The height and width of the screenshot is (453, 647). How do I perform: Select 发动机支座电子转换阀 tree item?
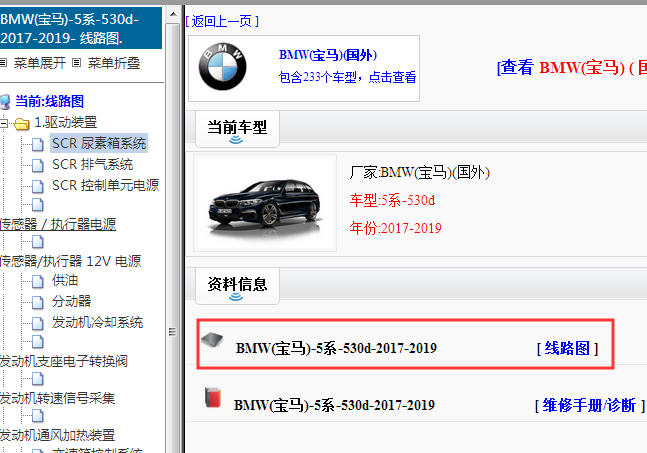pyautogui.click(x=64, y=361)
